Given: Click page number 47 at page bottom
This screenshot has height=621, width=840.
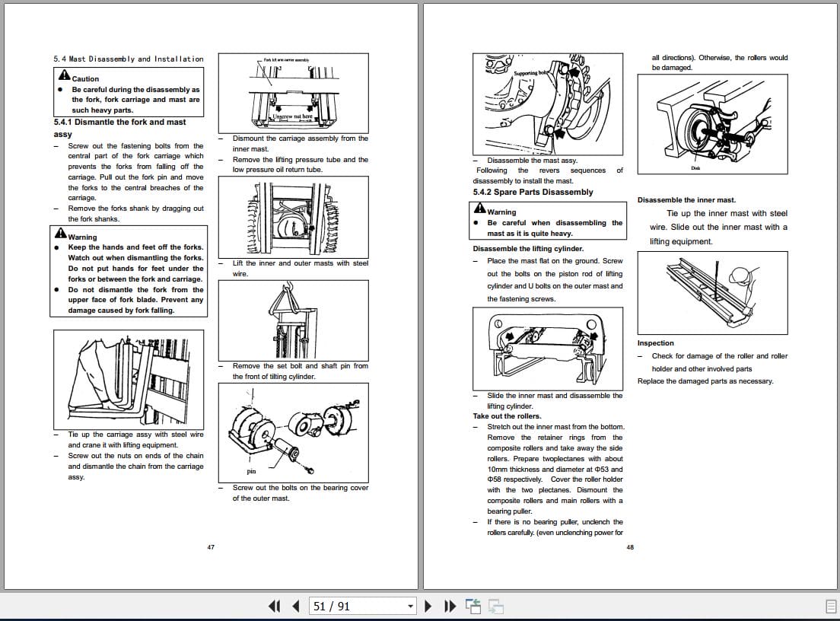Looking at the screenshot, I should click(211, 547).
